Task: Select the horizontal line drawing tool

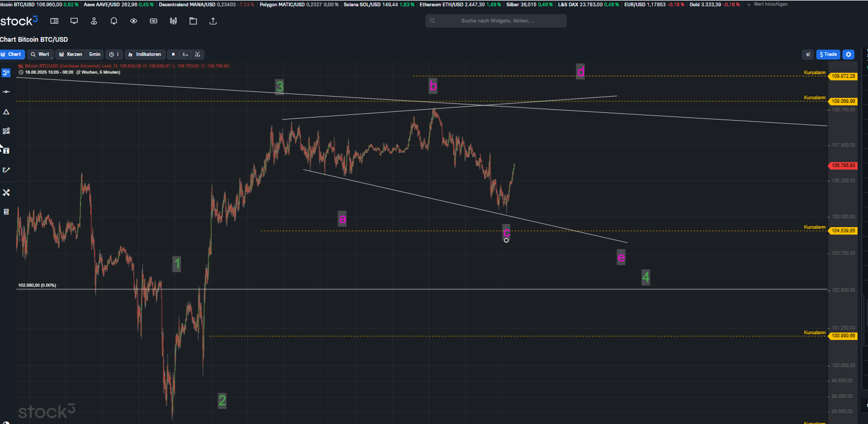Action: (6, 92)
